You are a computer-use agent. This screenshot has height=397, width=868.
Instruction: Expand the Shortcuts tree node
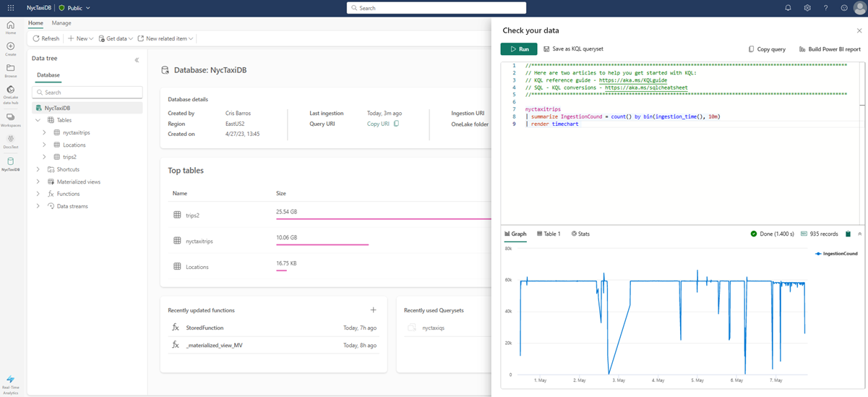[38, 169]
